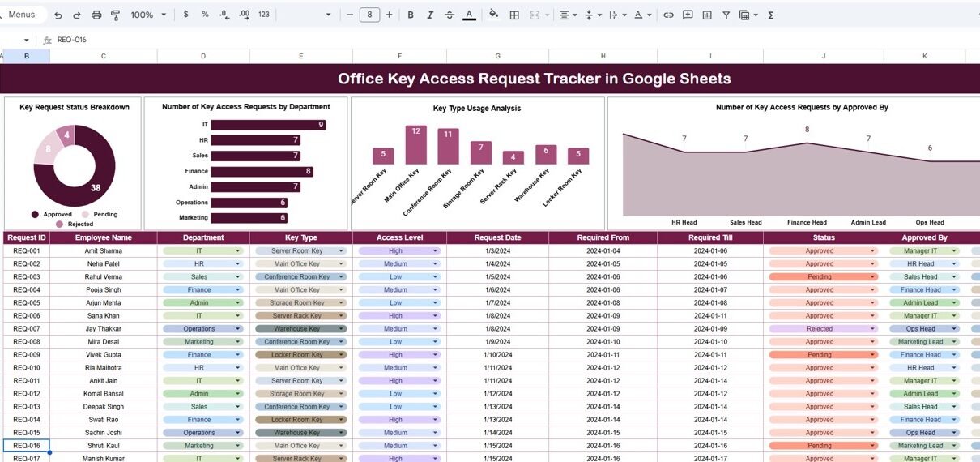Toggle Italic formatting
980x462 pixels.
click(x=430, y=15)
